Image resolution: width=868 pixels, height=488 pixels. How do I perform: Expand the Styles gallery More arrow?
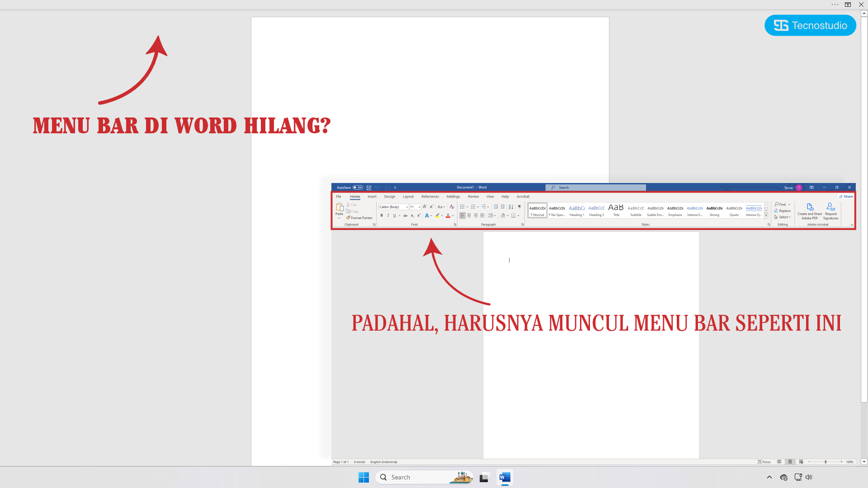(766, 216)
